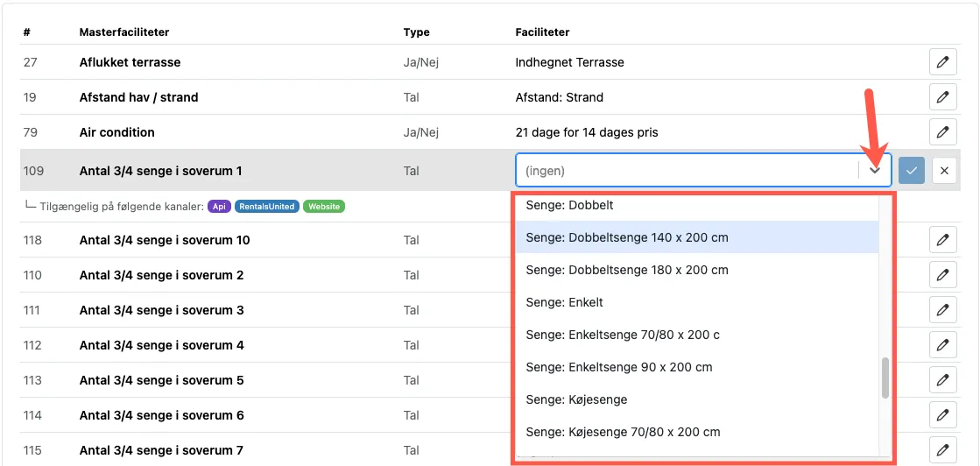Edit Antal 3/4 senge i soverum 7
The width and height of the screenshot is (980, 466).
pos(942,450)
